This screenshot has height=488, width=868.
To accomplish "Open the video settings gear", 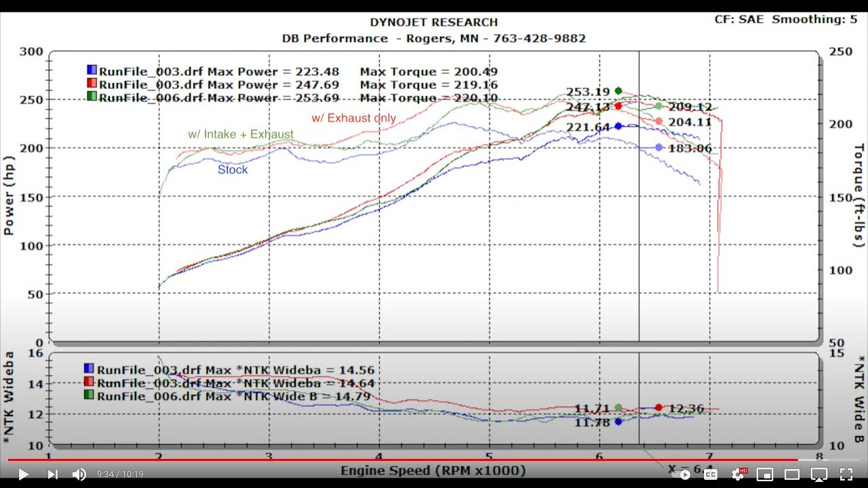I will (738, 474).
